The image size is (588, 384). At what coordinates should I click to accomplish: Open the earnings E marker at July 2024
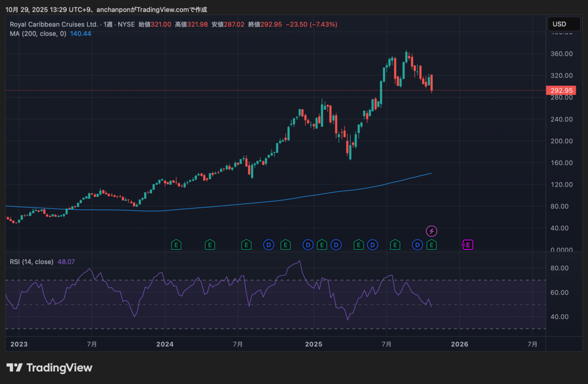[246, 244]
